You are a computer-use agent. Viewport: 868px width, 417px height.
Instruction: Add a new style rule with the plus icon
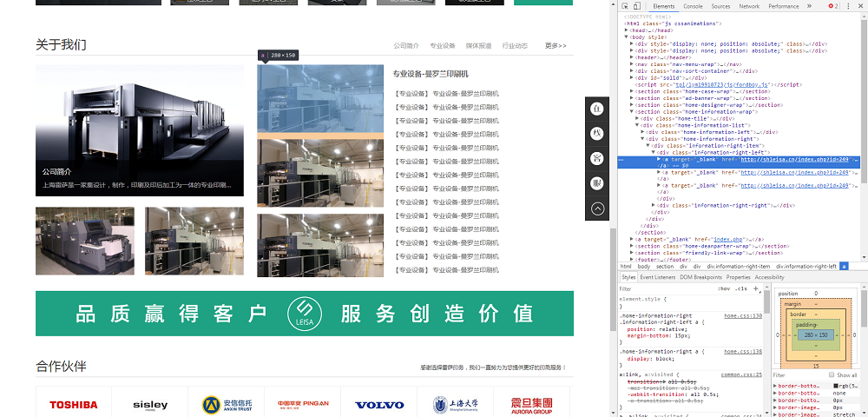pos(756,288)
